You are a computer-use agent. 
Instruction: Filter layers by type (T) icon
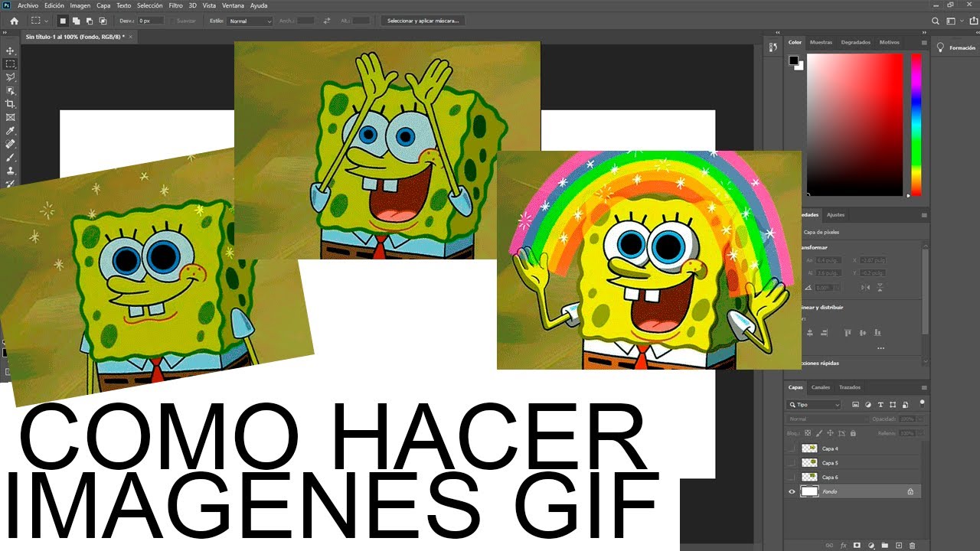[x=880, y=405]
